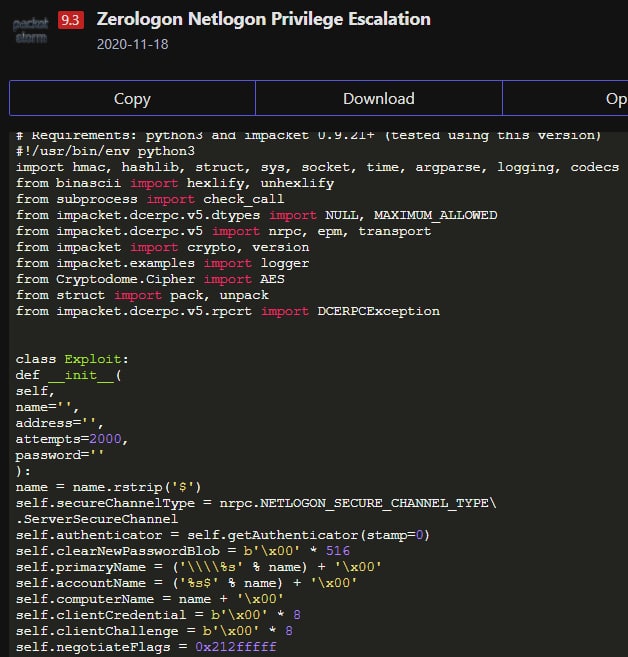Screen dimensions: 628x657
Task: Click the "password=''" parameter line
Action: click(x=59, y=455)
